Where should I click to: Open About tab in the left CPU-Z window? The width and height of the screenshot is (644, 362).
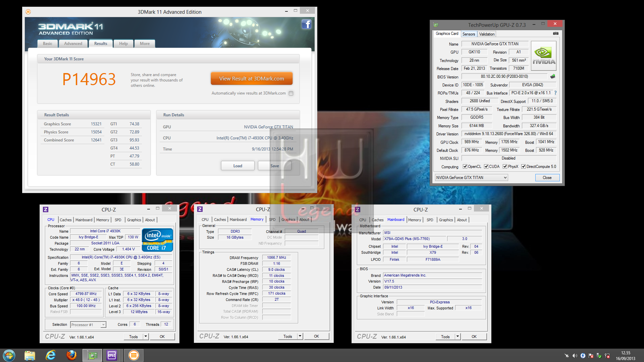pos(150,220)
